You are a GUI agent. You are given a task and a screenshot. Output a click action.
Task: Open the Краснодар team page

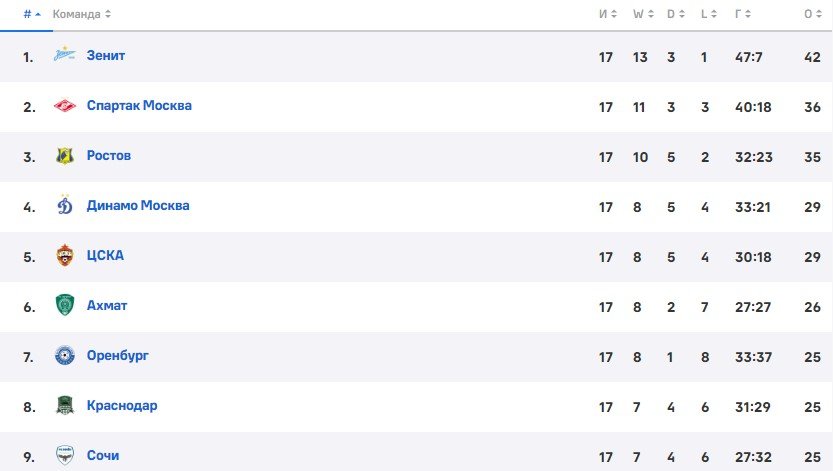pos(122,406)
